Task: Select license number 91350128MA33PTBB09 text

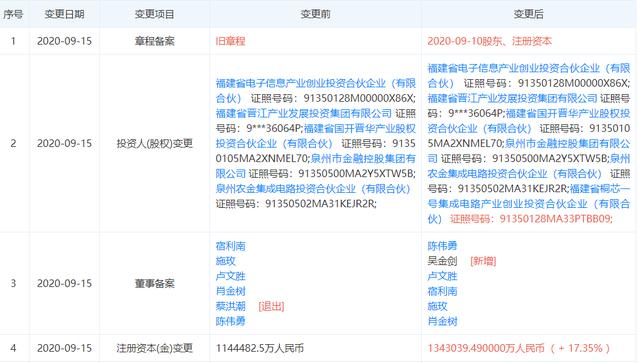Action: (x=555, y=219)
